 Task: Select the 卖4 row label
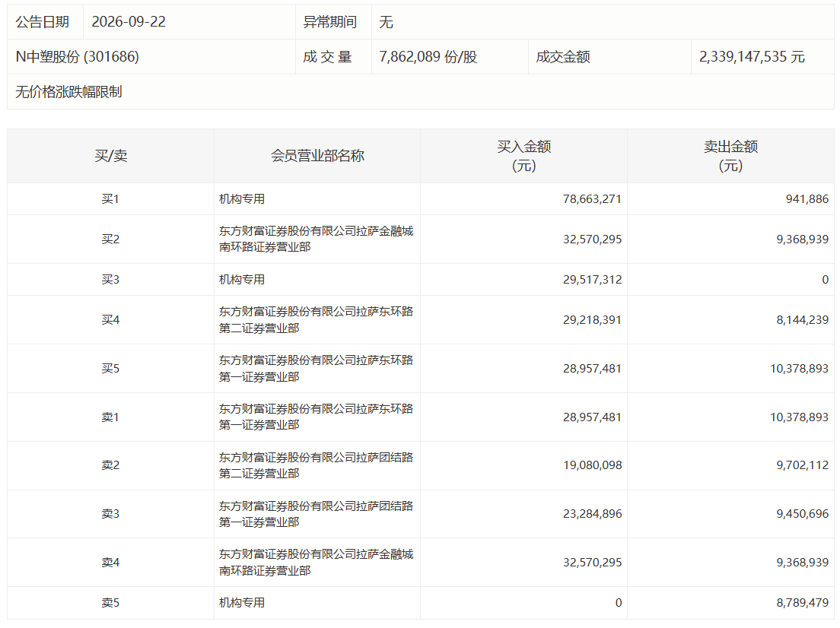[110, 563]
